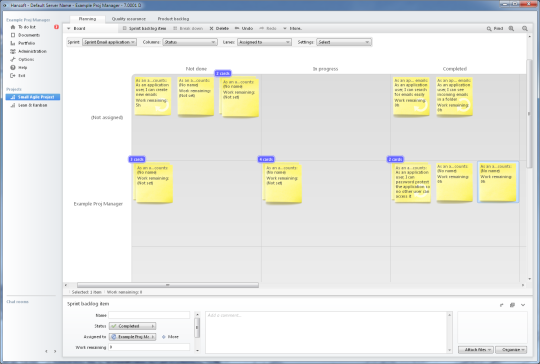Select the highlighted card in Example Proj Manager Completed
This screenshot has height=364, width=540.
point(498,182)
